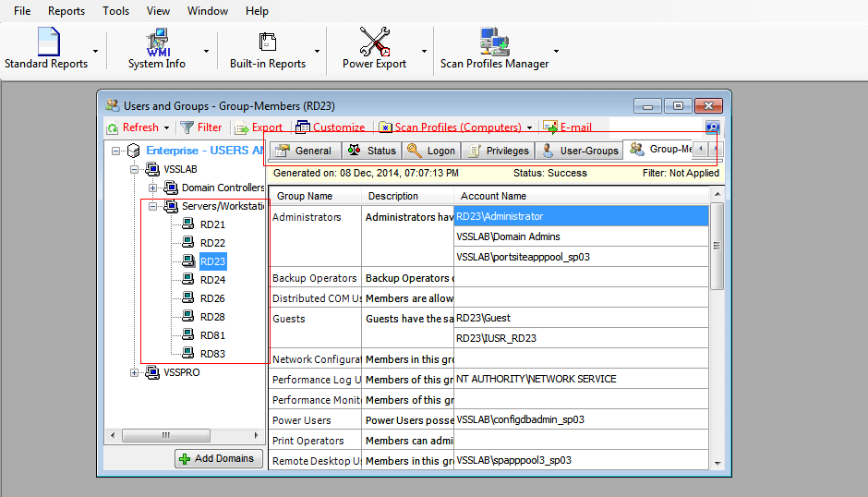The width and height of the screenshot is (868, 497).
Task: Open WMI System Info tool
Action: pos(157,49)
